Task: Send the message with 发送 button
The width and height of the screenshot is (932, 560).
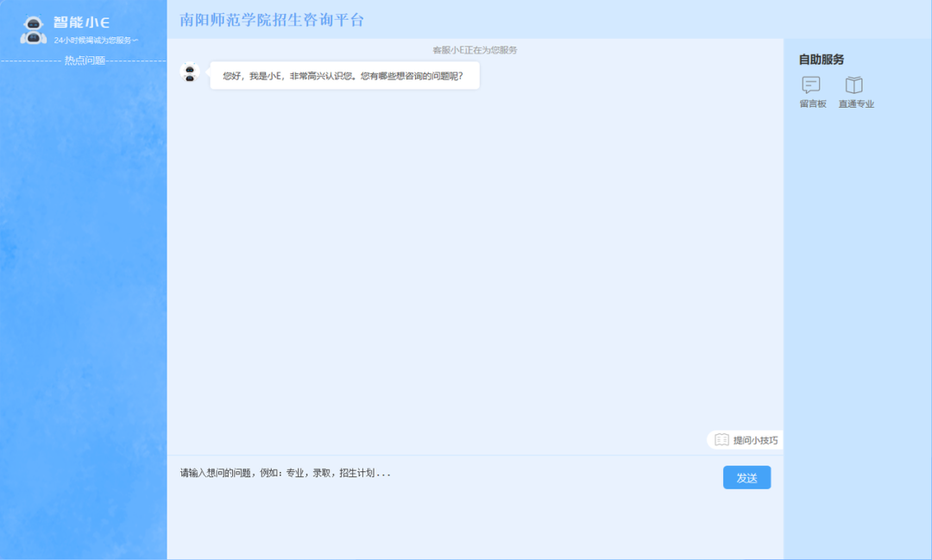Action: point(746,477)
